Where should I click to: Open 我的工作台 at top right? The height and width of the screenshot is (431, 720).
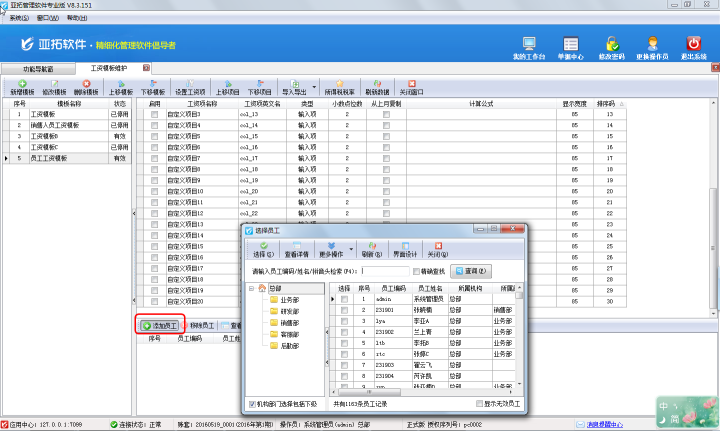click(531, 47)
